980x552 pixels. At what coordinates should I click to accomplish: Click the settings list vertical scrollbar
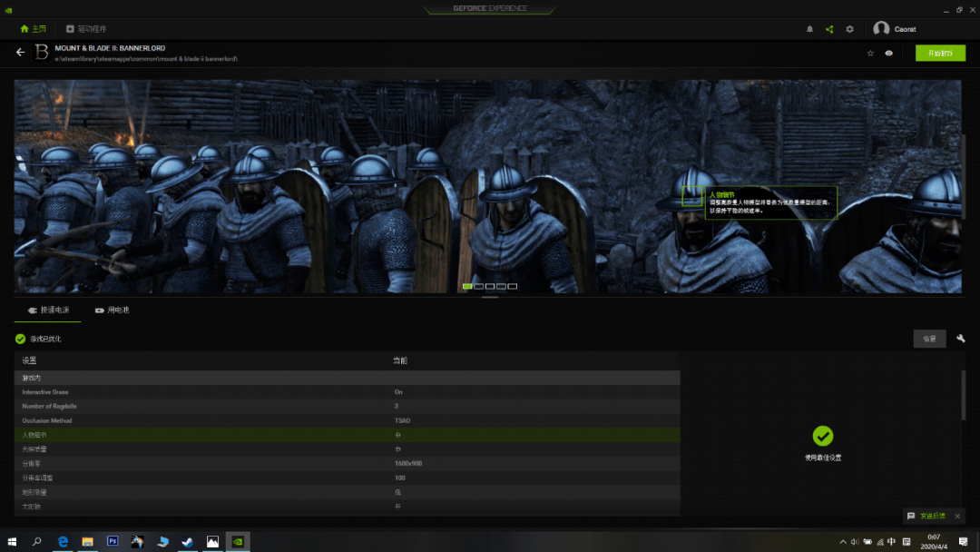(963, 395)
